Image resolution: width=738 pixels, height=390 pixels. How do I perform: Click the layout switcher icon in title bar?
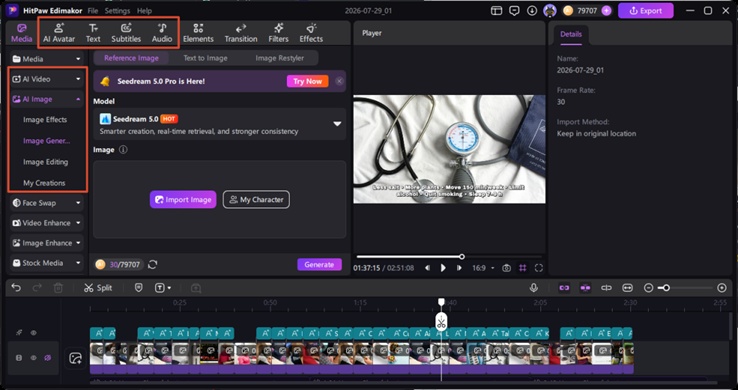tap(496, 10)
